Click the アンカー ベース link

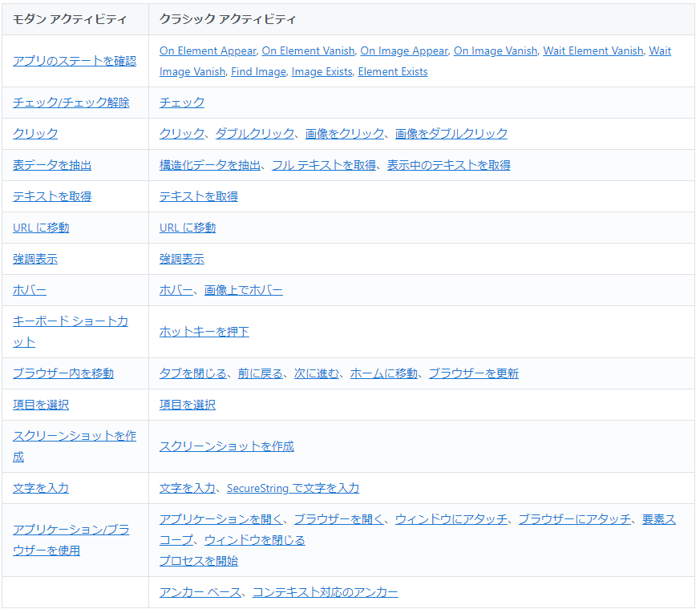[x=200, y=592]
